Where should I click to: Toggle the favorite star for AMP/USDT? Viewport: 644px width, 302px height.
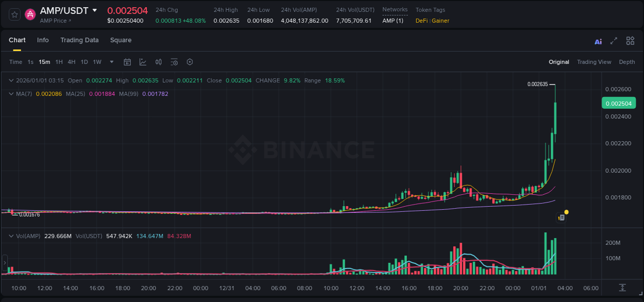pos(14,14)
